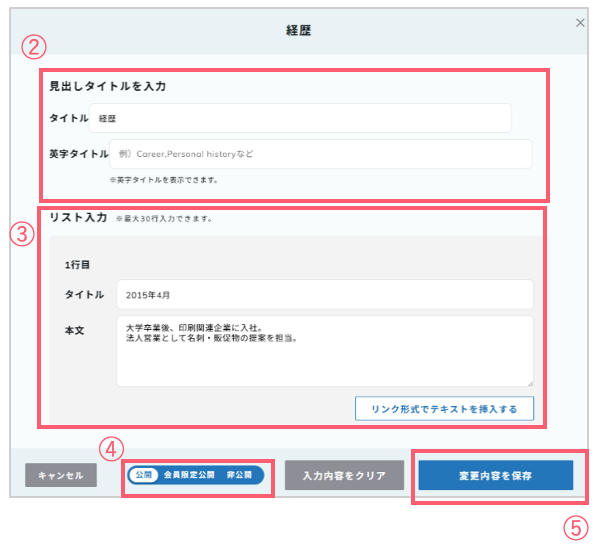Click the circled number 4 marker
The width and height of the screenshot is (600, 546).
pos(111,449)
